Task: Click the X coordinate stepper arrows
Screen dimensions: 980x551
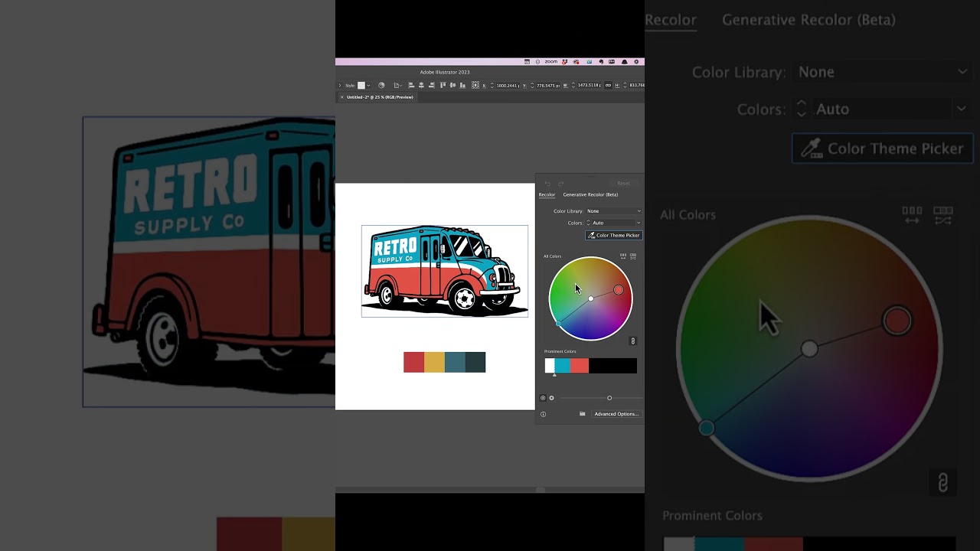Action: (492, 86)
